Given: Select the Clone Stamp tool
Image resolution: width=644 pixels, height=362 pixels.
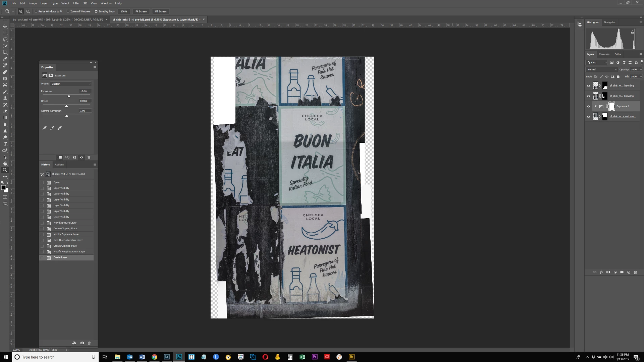Looking at the screenshot, I should coord(5,98).
